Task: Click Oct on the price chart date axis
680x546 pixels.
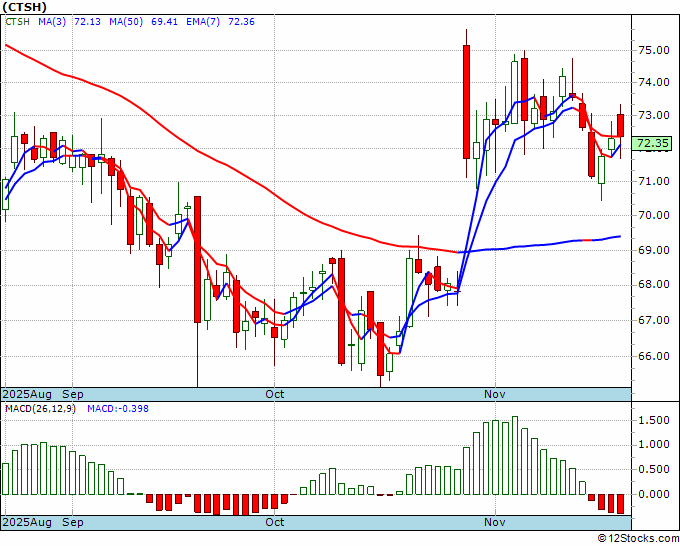Action: pos(275,394)
